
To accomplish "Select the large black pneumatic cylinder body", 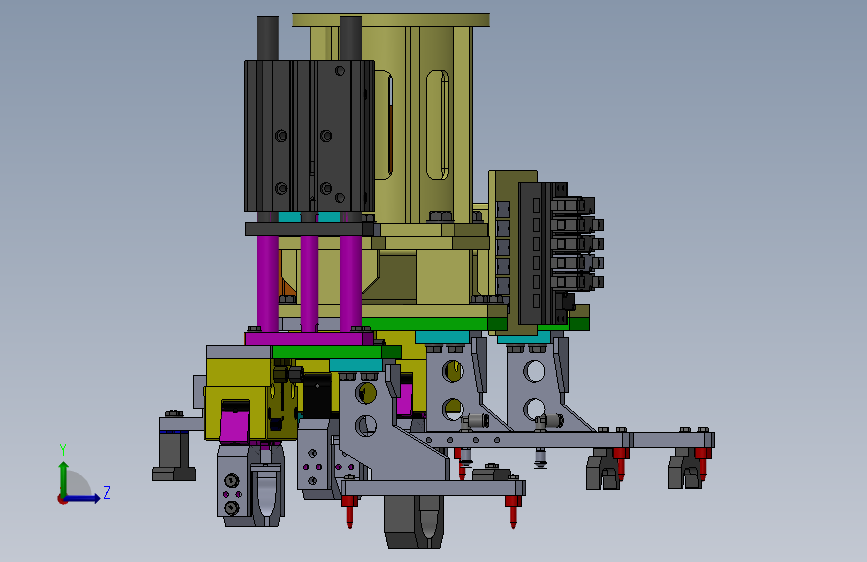I will click(x=309, y=136).
